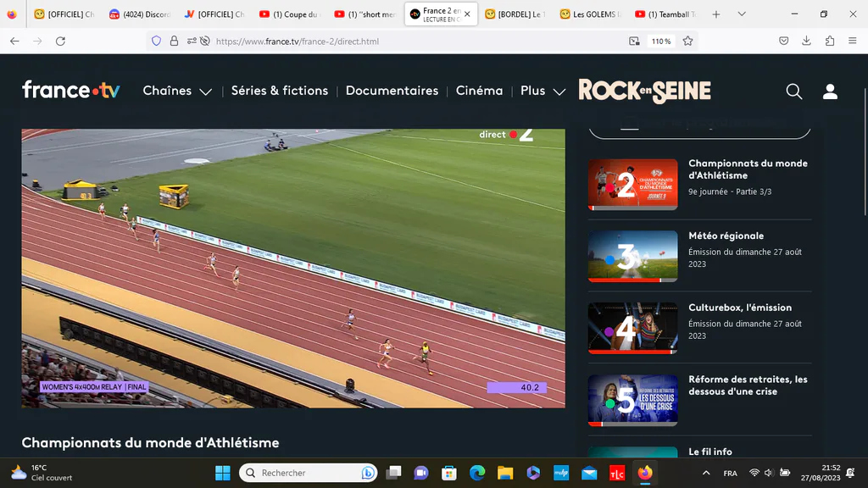Open a new browser tab
The height and width of the screenshot is (488, 868).
tap(715, 14)
